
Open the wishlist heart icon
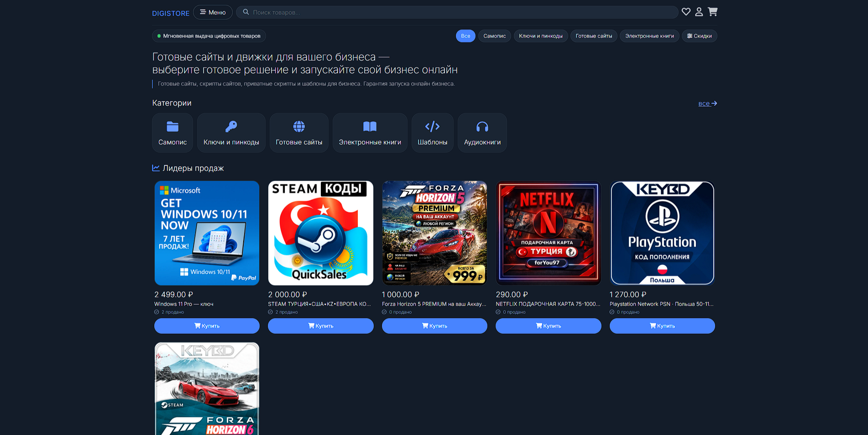(x=686, y=12)
